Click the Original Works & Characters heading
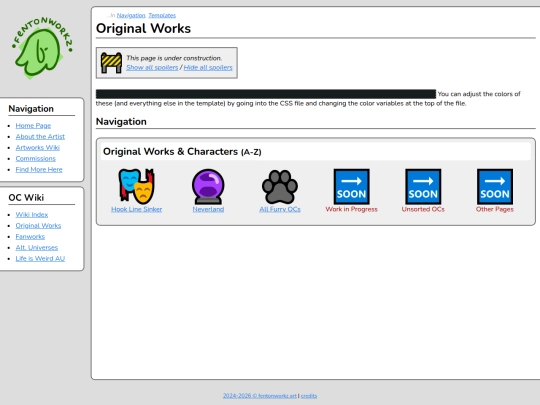 tap(182, 152)
